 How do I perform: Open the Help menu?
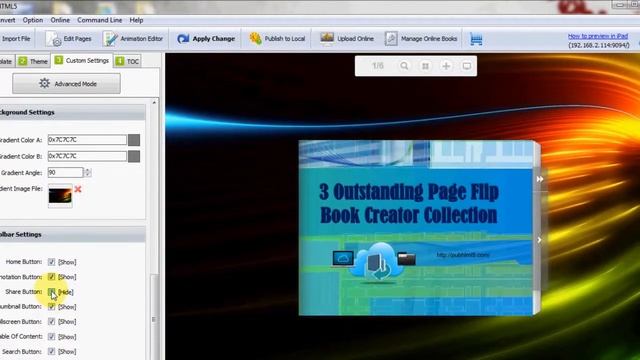click(x=136, y=20)
